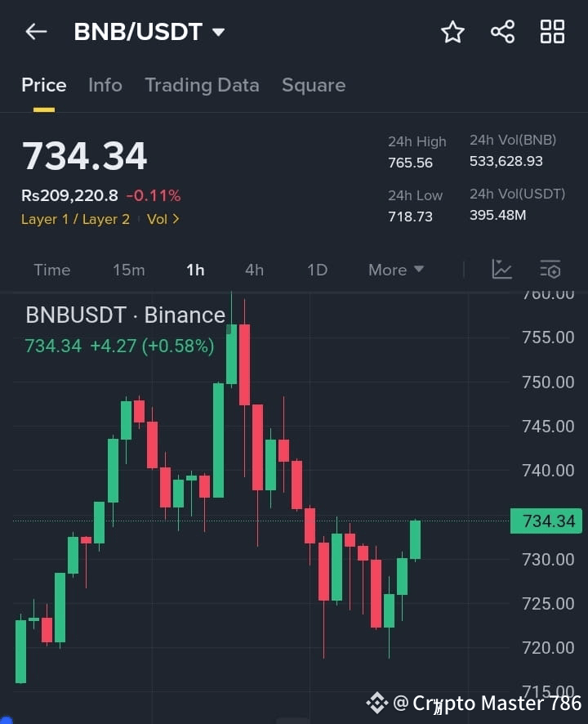The width and height of the screenshot is (588, 724).
Task: Switch chart to 4h candles
Action: click(x=254, y=270)
